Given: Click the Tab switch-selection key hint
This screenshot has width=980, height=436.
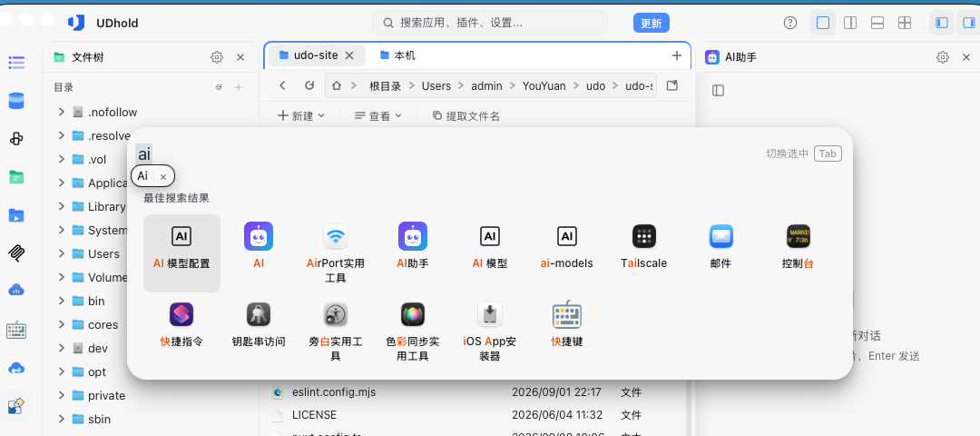Looking at the screenshot, I should click(x=828, y=154).
